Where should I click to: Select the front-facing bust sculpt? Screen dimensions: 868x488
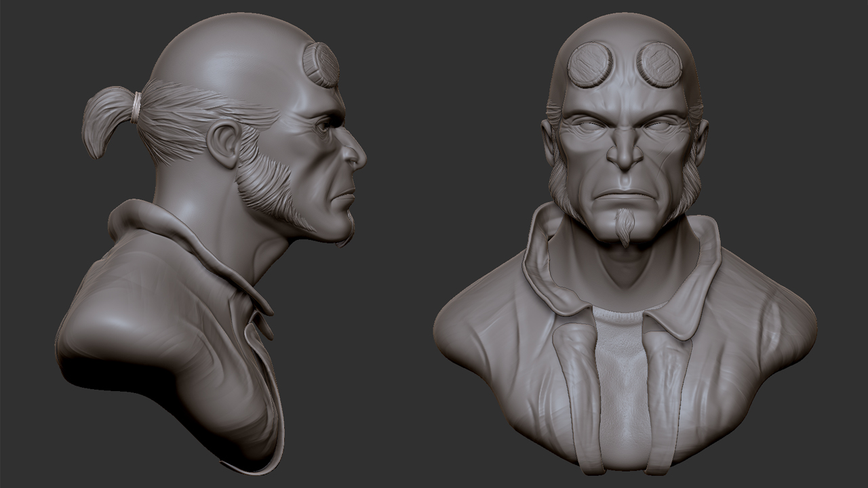coord(625,244)
